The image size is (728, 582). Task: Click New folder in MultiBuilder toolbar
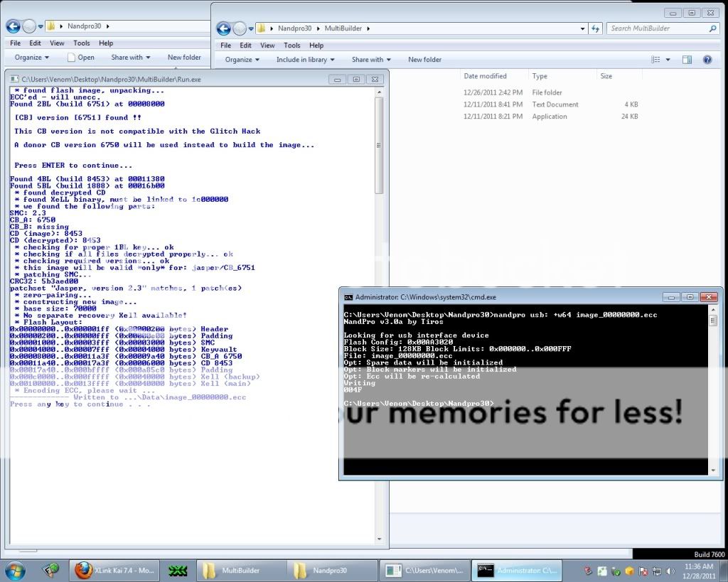[424, 60]
